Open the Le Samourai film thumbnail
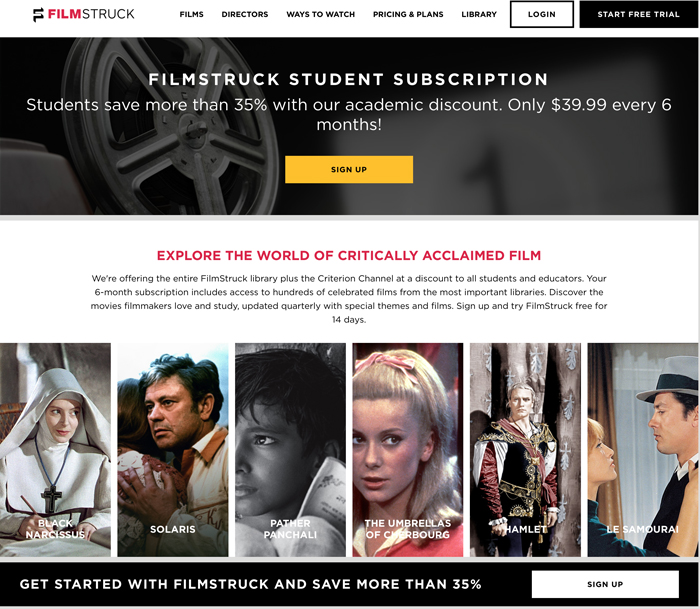Viewport: 700px width, 609px height. pos(643,450)
